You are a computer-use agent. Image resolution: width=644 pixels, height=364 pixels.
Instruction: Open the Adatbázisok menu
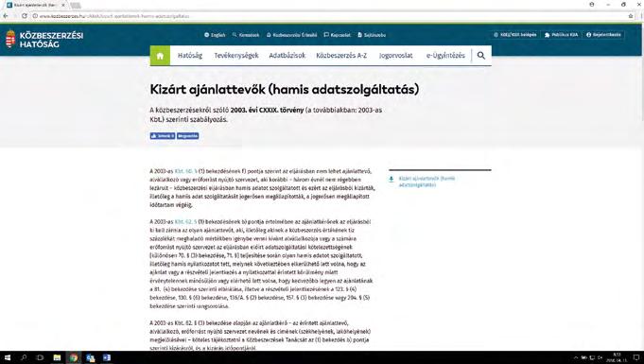287,56
